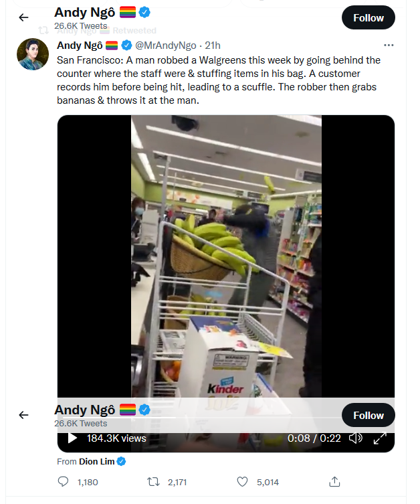Open the 21h tweet timestamp
This screenshot has width=420, height=504.
click(x=213, y=46)
